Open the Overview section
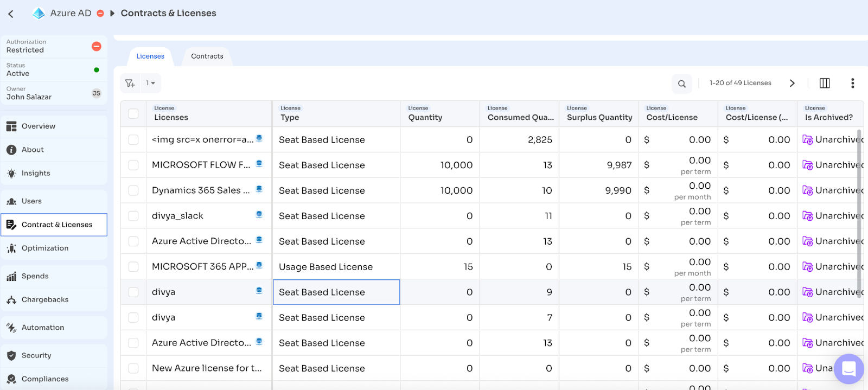This screenshot has height=390, width=868. pyautogui.click(x=54, y=126)
